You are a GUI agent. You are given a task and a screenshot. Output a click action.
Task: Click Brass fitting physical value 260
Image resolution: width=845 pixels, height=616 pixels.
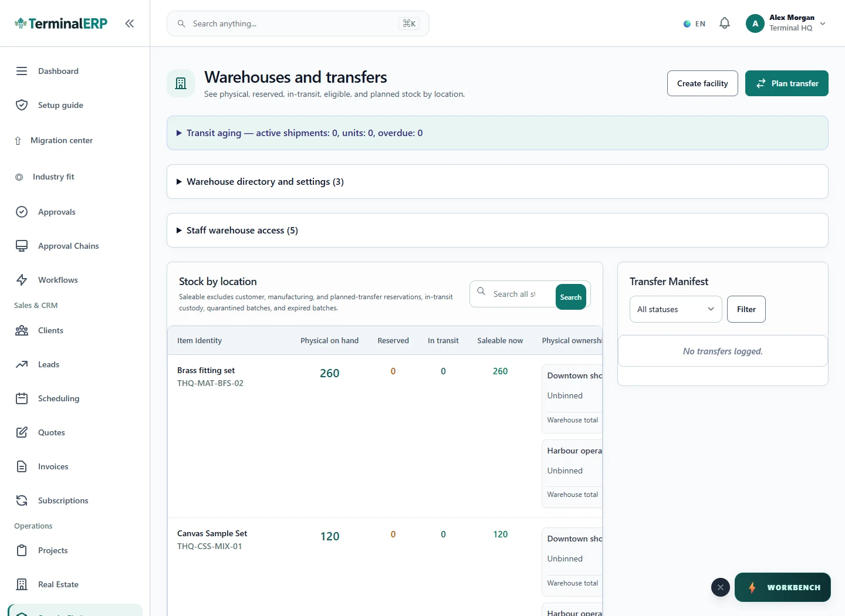[x=330, y=373]
